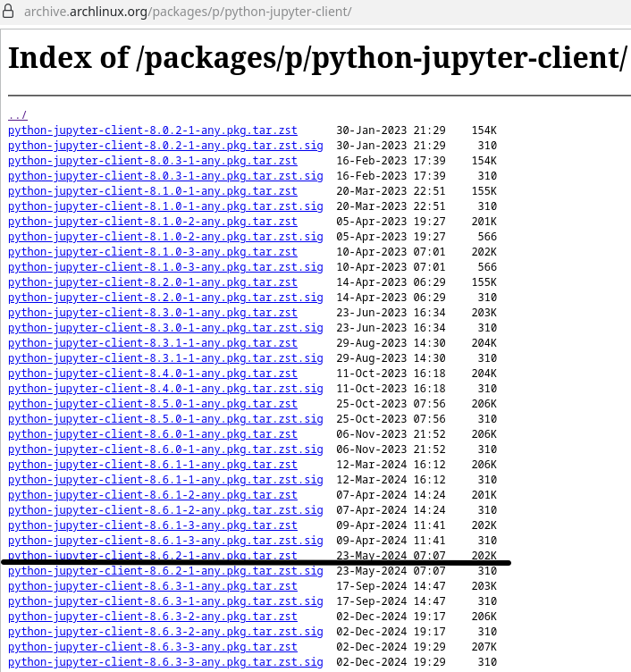Click the size "566" of 8.1.0-3 signature file
The image size is (631, 672).
pos(487,267)
